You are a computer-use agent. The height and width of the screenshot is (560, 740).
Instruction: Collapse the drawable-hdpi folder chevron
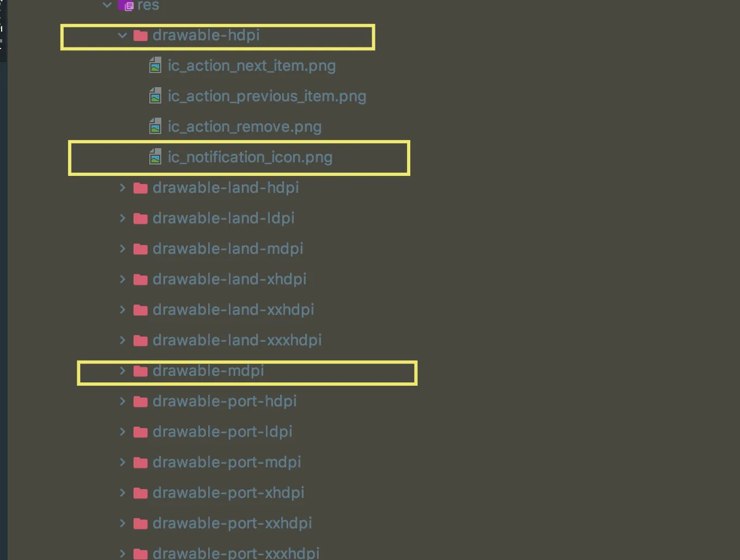pos(122,35)
